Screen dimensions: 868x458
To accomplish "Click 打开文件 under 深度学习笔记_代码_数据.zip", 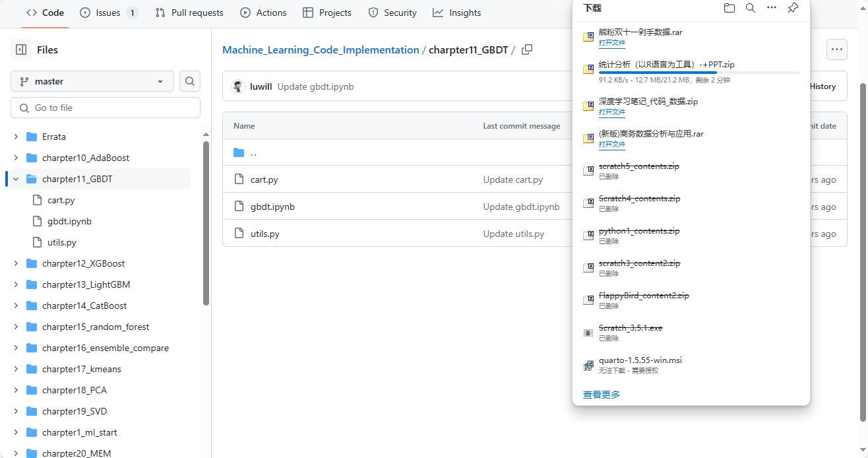I will pos(611,112).
